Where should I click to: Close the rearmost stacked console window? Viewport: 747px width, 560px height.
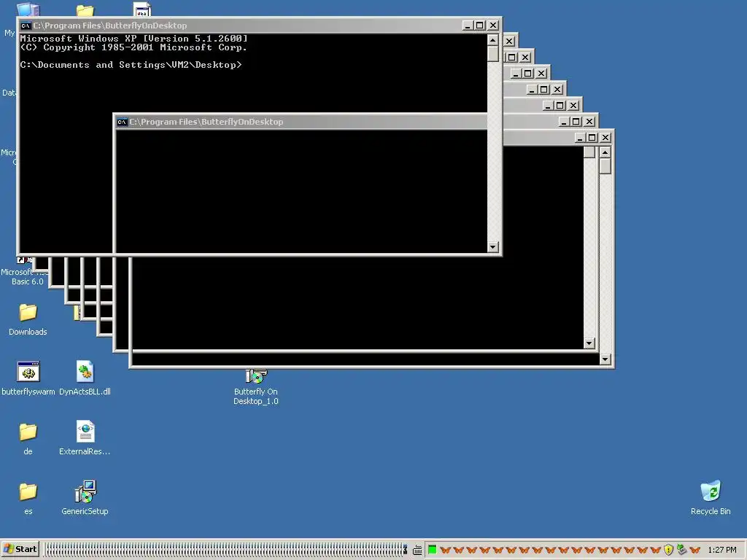tap(605, 138)
